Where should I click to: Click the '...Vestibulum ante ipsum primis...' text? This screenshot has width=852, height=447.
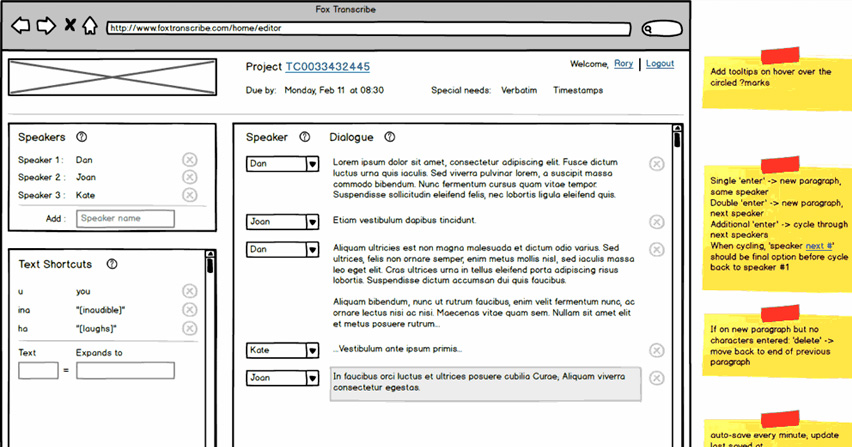[398, 349]
